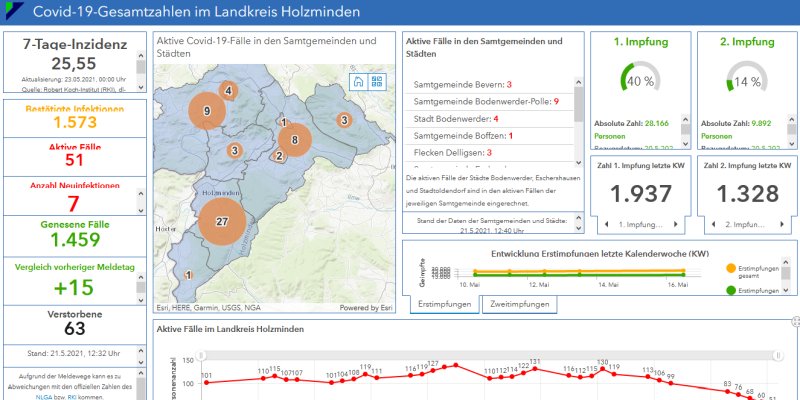Click the active cases value 51

pyautogui.click(x=74, y=160)
